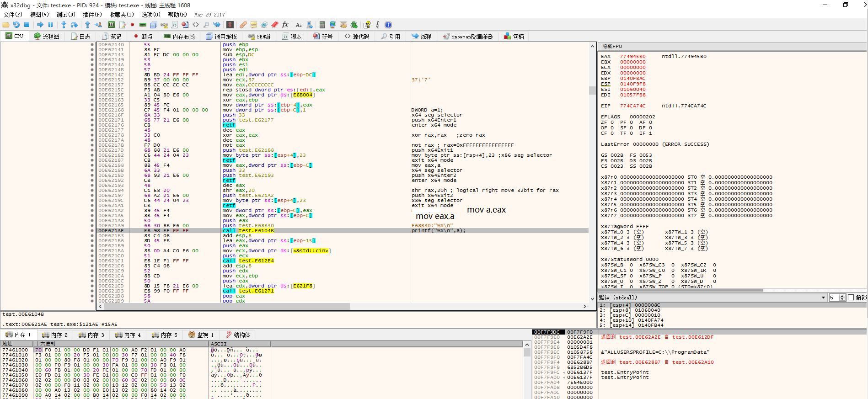The width and height of the screenshot is (868, 399).
Task: Switch to the 内存 2 dump tab
Action: click(55, 335)
